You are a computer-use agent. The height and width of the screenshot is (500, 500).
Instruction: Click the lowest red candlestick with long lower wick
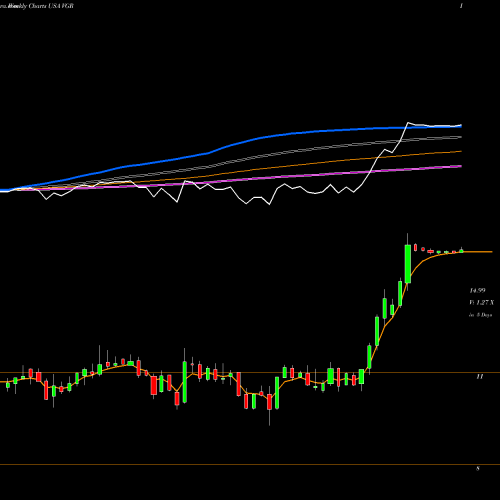pos(269,402)
